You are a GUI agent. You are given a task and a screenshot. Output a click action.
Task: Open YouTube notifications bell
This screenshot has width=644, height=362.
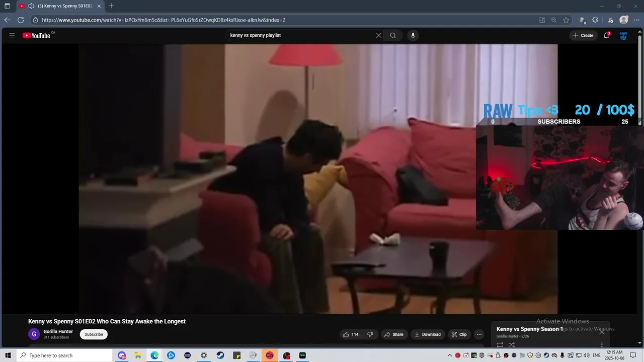(x=607, y=35)
